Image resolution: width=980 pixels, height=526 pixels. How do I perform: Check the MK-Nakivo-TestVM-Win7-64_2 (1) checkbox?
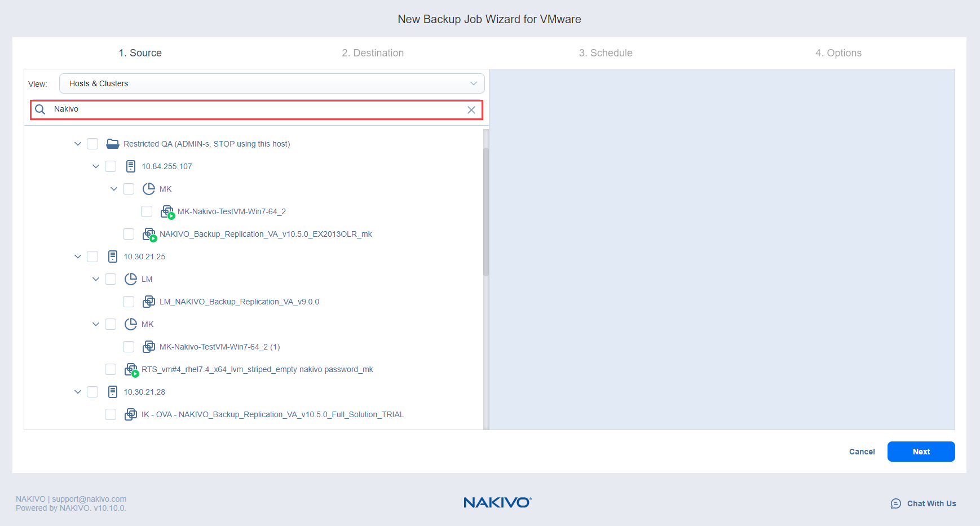click(x=129, y=347)
